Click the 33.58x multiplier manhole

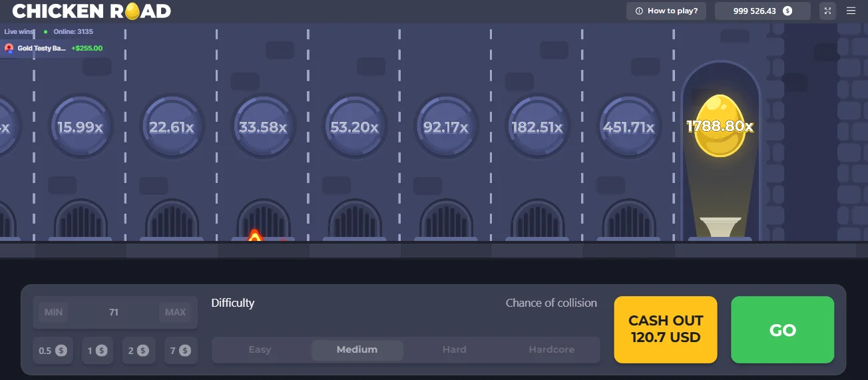pyautogui.click(x=263, y=126)
